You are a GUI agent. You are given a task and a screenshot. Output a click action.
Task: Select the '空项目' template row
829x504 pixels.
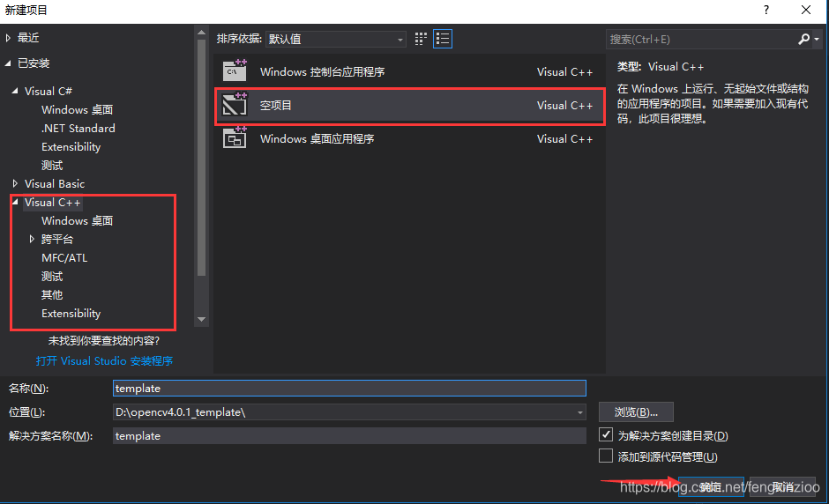(x=410, y=106)
